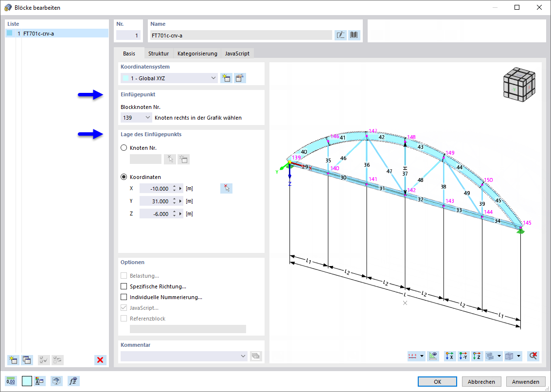Screen dimensions: 551x392
Task: Click the color and text settings icon
Action: point(40,381)
